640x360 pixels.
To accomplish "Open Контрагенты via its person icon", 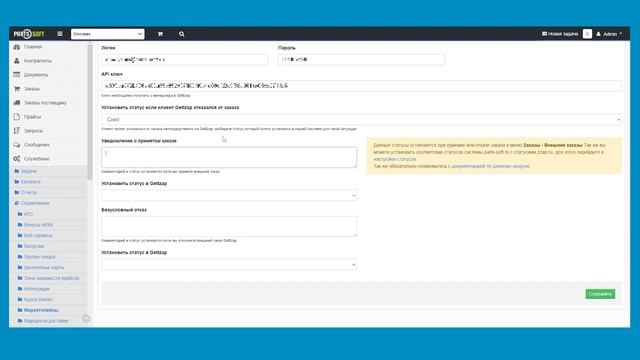I will point(17,61).
